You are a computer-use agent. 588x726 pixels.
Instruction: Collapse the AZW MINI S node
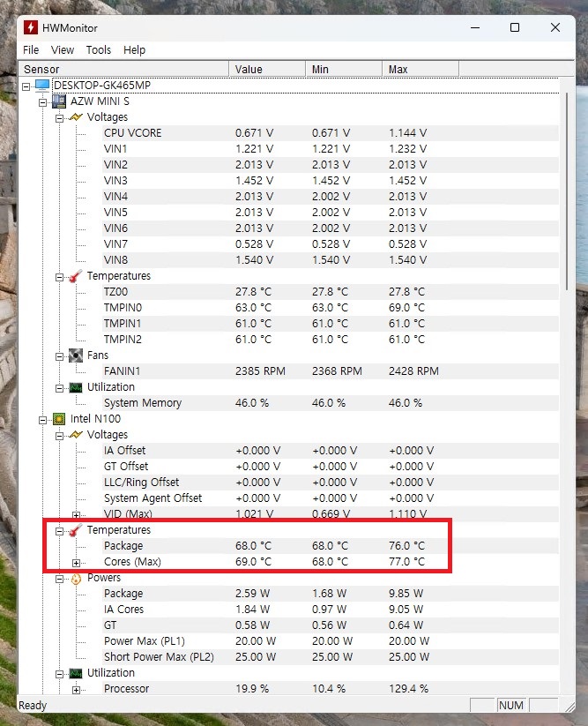(x=43, y=103)
